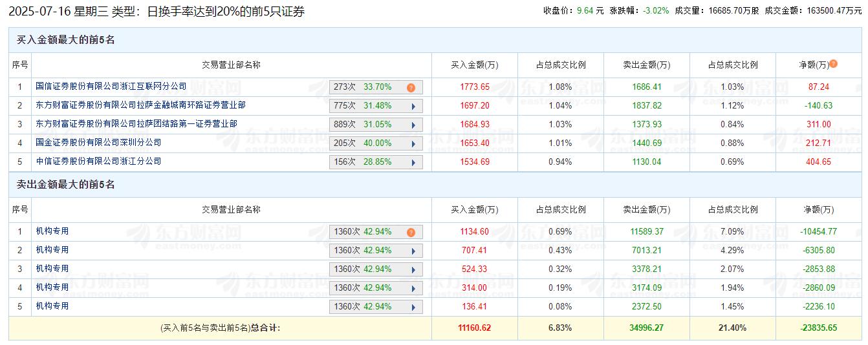
Task: Click the arrow icon in the 889次 31.05% box
Action: [x=413, y=125]
